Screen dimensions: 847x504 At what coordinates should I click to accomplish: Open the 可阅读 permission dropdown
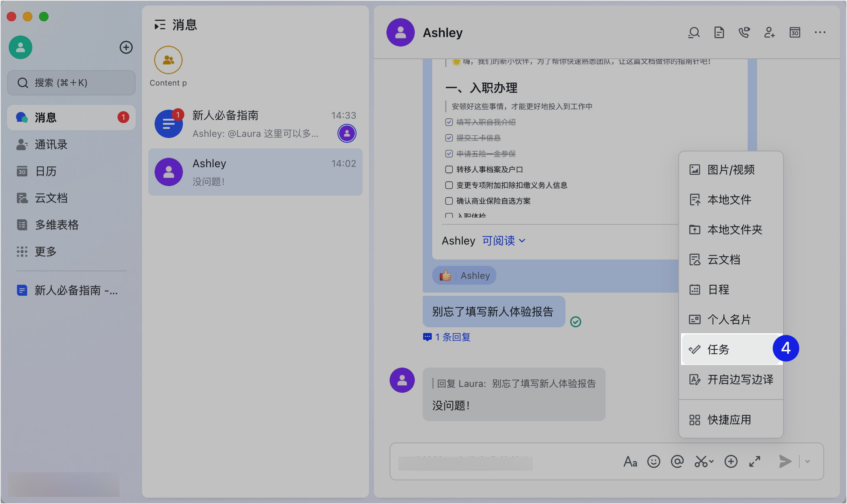504,241
